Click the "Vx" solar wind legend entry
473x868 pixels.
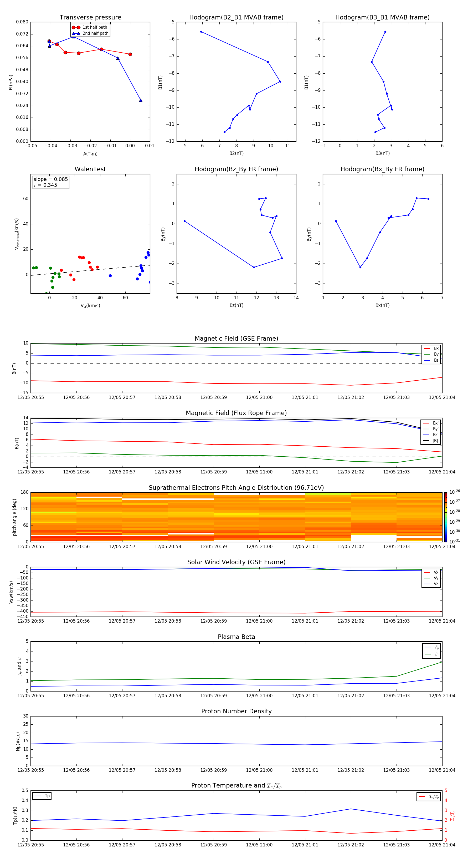pos(431,573)
